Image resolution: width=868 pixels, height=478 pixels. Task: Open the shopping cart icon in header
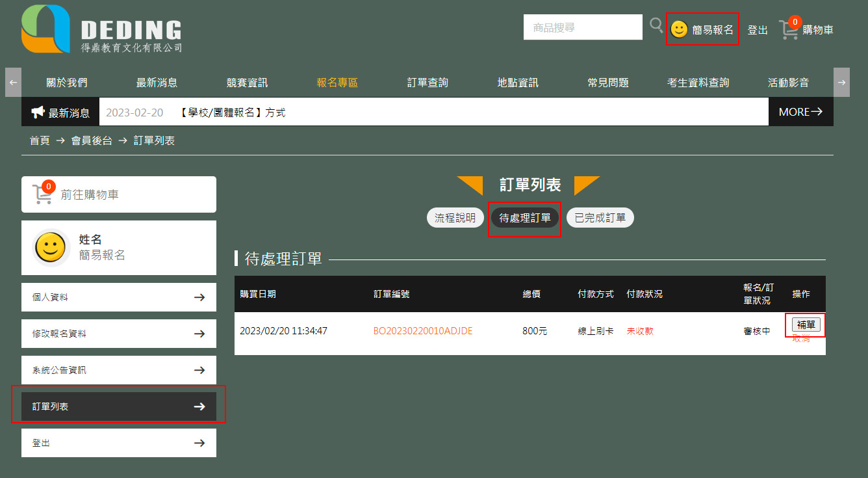789,29
